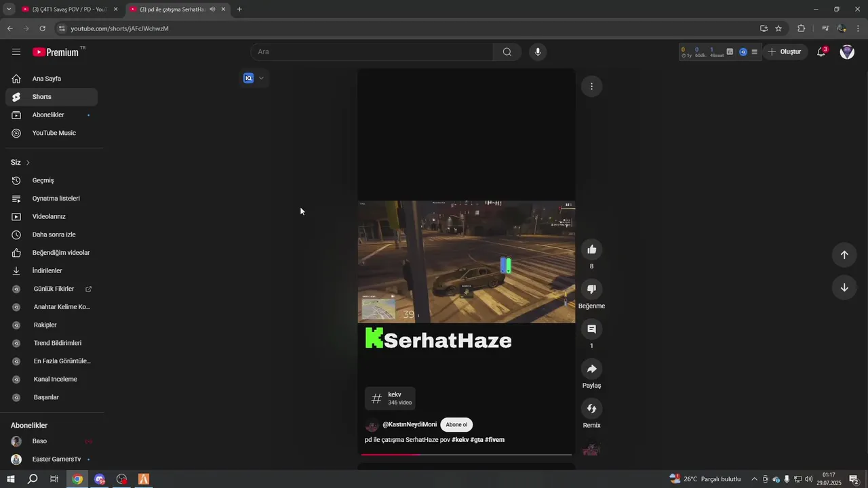Open the comments on the Short

591,329
